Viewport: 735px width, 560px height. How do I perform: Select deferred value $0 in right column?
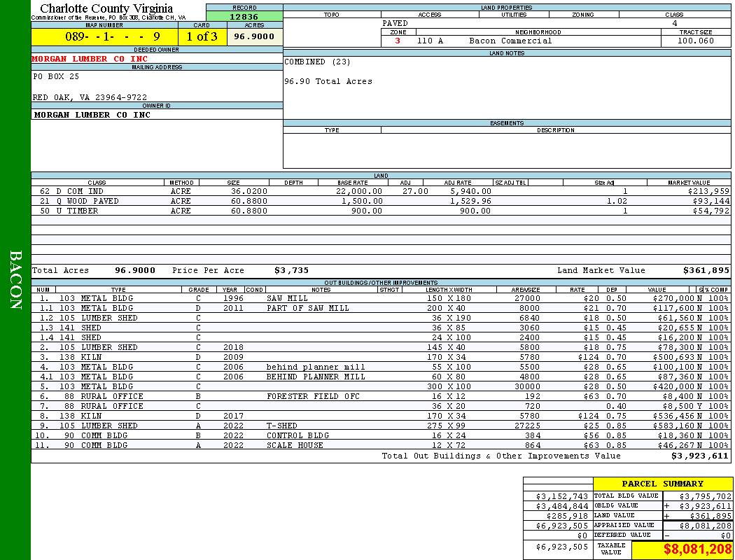[x=726, y=535]
